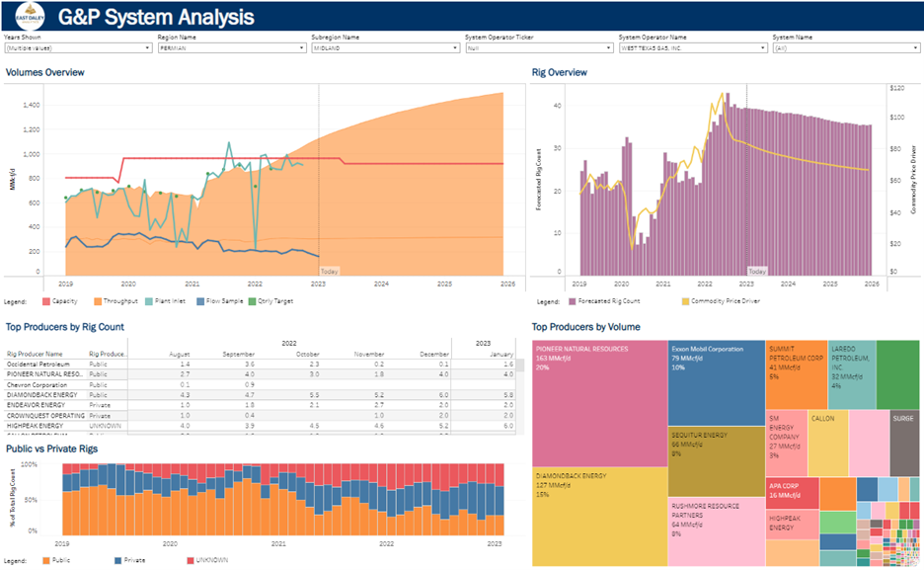This screenshot has height=570, width=924.
Task: Select the blue Flow Sample legend swatch
Action: 200,301
